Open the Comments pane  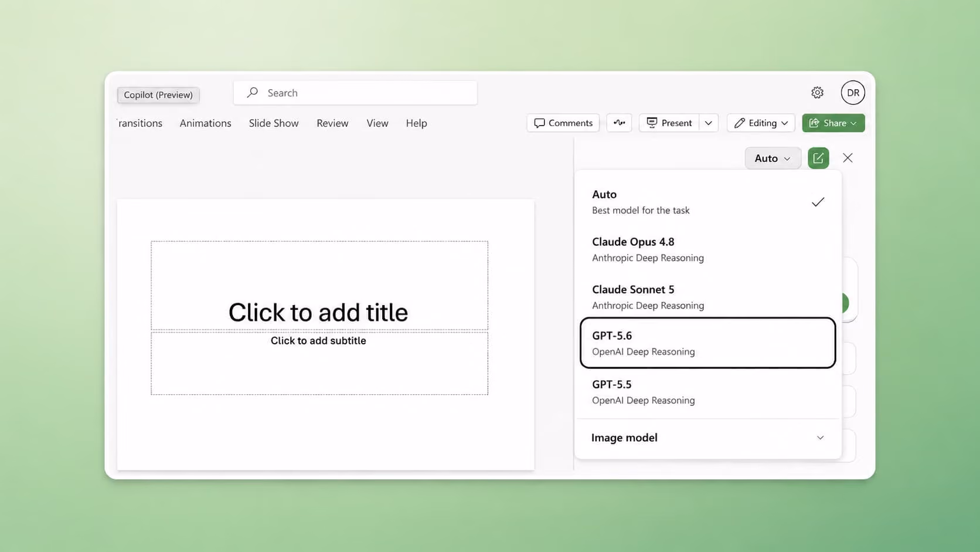click(563, 123)
